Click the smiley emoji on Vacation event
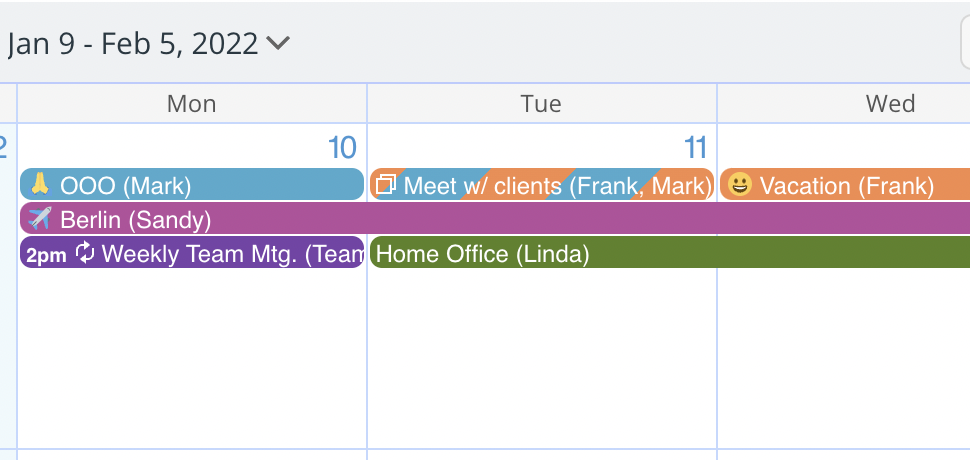Image resolution: width=970 pixels, height=460 pixels. (x=739, y=184)
